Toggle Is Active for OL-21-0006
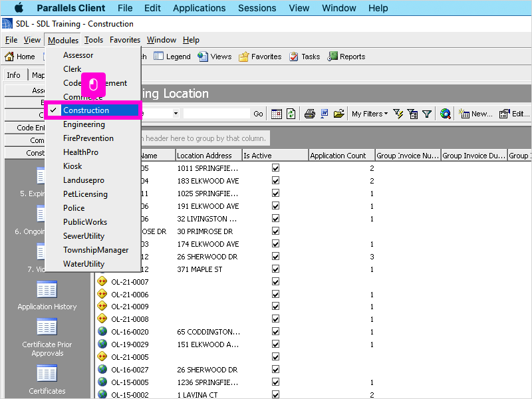This screenshot has width=532, height=399. coord(275,294)
